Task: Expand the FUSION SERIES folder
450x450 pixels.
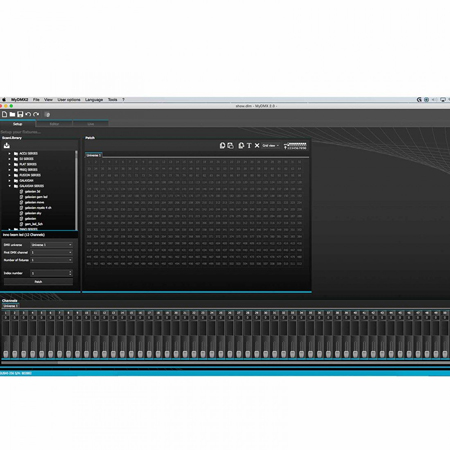Action: (9, 175)
